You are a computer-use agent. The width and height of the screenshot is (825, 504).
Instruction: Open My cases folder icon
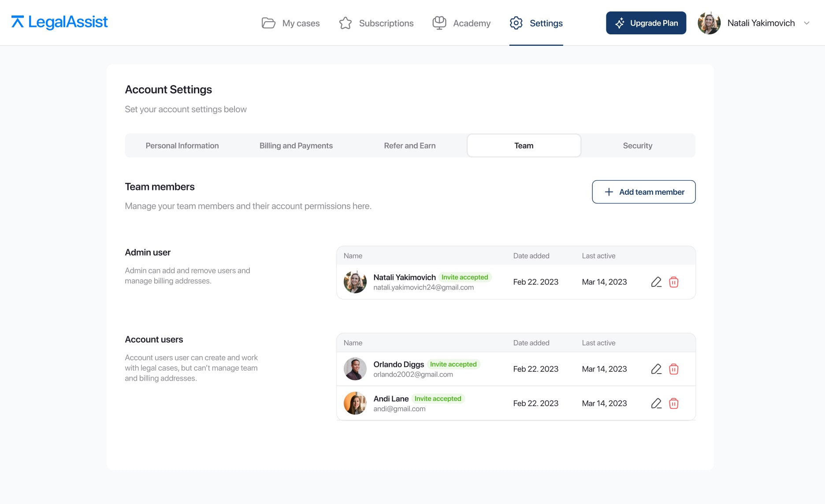[268, 23]
